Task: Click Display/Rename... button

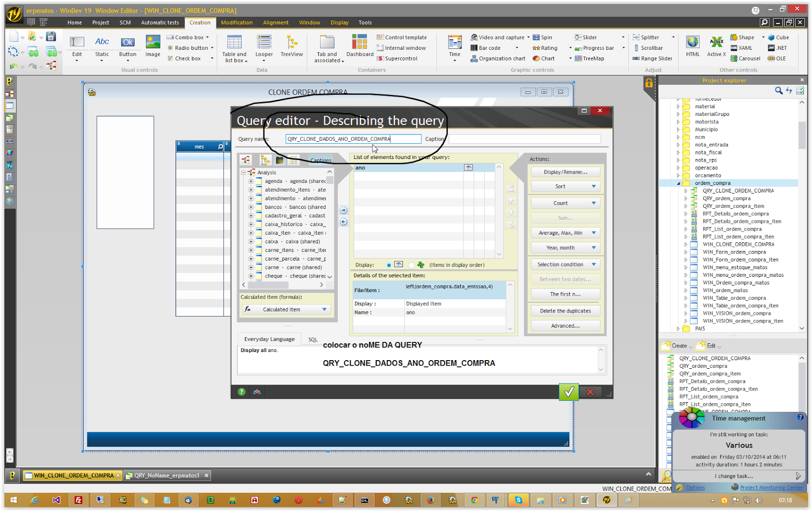Action: tap(565, 172)
